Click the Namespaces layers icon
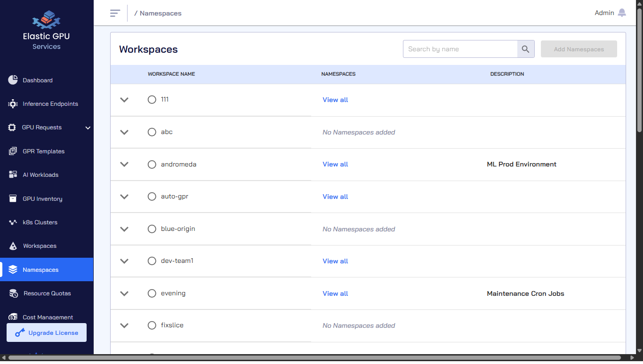The height and width of the screenshot is (364, 643). point(13,269)
